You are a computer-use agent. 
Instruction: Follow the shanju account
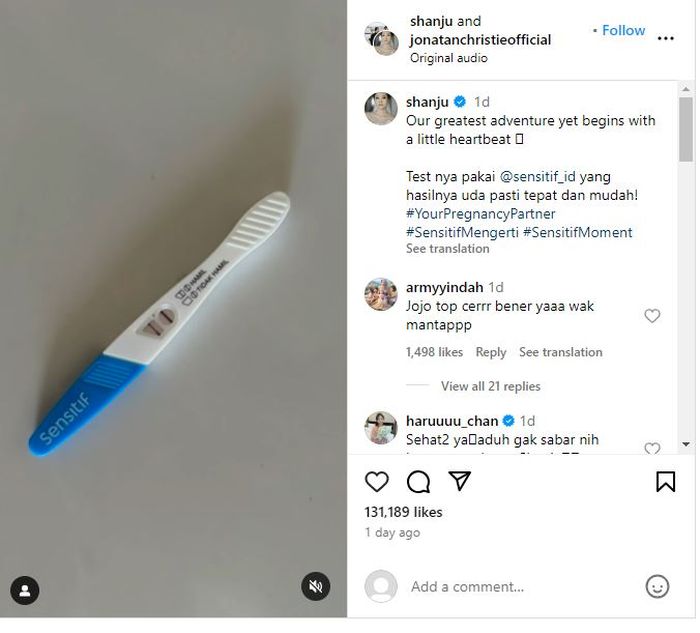click(623, 31)
